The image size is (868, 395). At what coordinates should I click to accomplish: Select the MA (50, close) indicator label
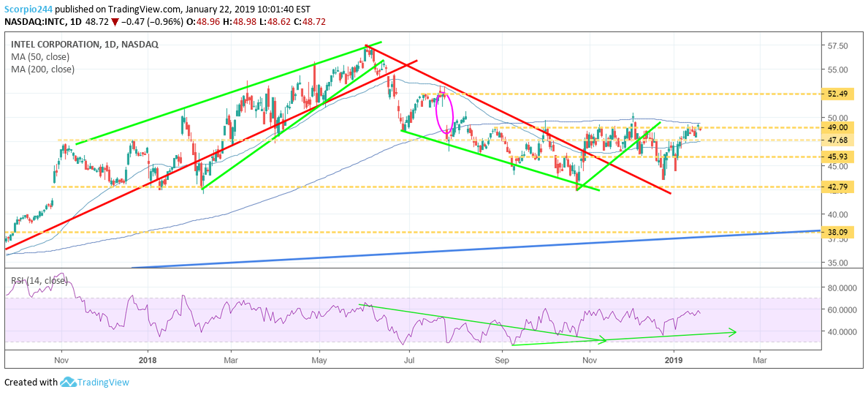39,57
